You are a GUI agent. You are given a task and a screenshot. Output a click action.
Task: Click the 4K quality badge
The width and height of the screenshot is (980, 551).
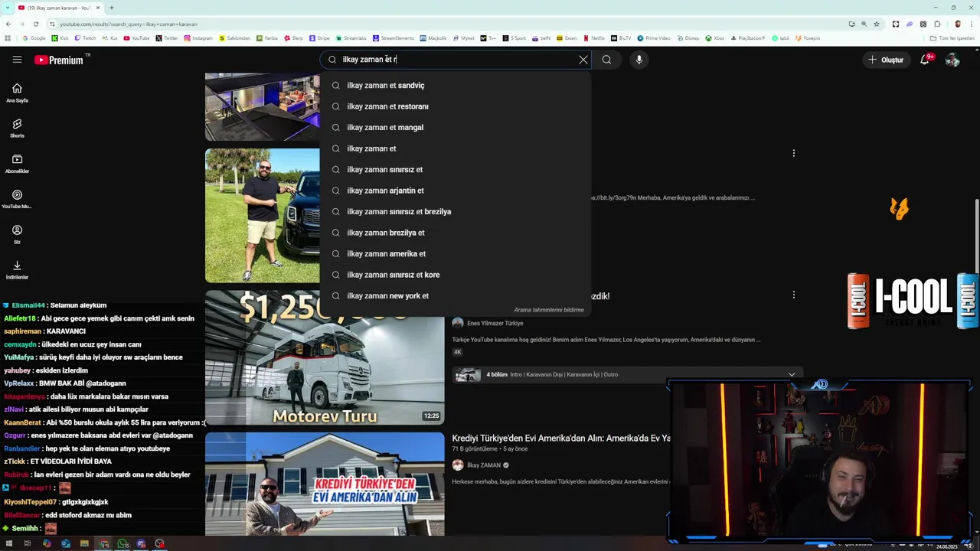tap(457, 352)
